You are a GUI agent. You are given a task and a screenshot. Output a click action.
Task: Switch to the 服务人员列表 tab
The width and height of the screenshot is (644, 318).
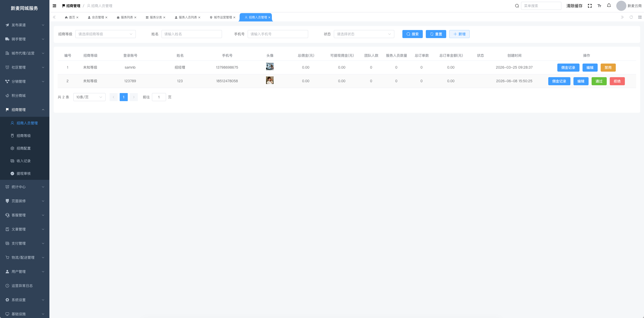[187, 17]
